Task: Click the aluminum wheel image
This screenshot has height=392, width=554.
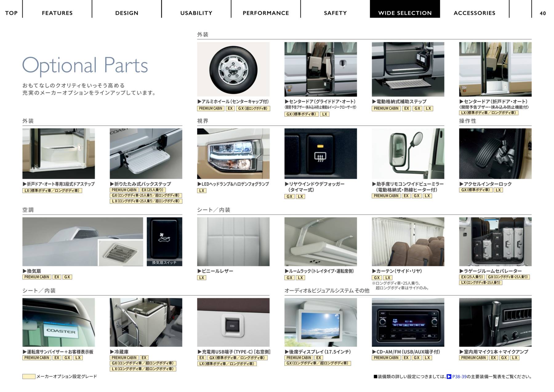Action: (x=233, y=69)
